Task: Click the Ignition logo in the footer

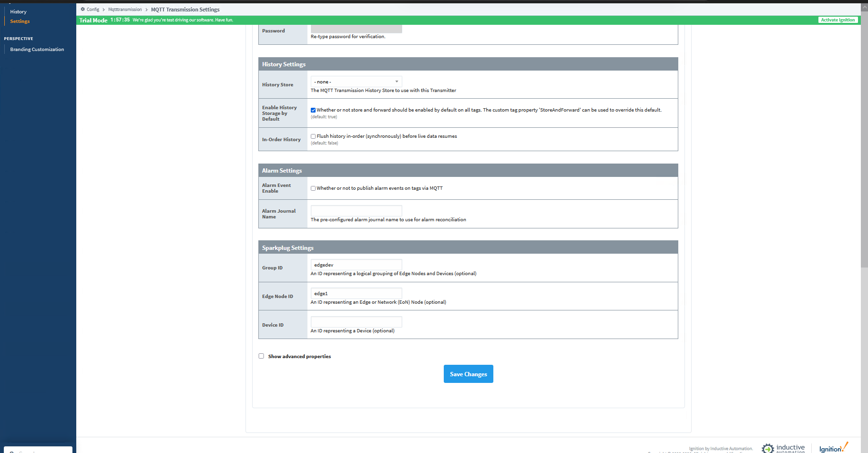Action: pyautogui.click(x=834, y=447)
